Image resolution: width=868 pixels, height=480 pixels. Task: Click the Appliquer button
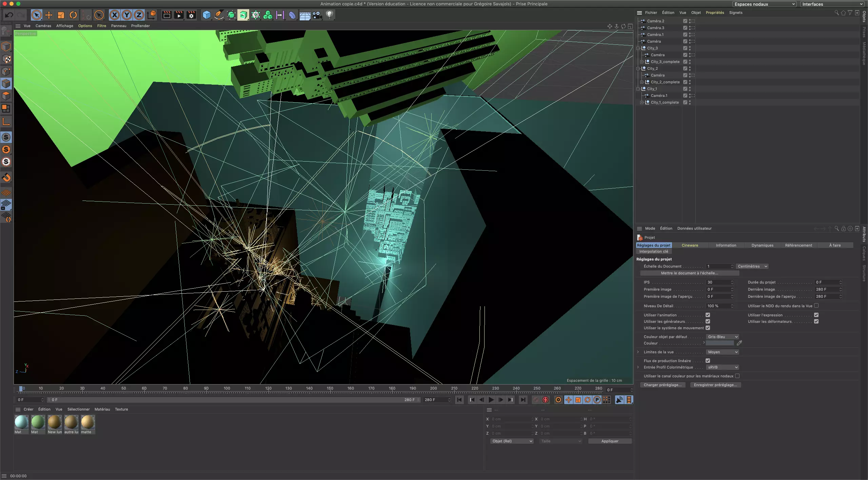coord(610,441)
